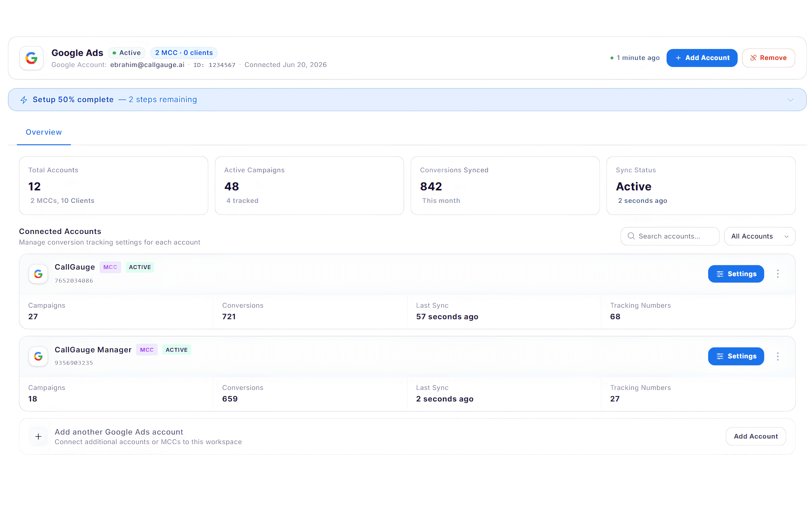812x508 pixels.
Task: Click account ID 7652034086
Action: coord(74,281)
